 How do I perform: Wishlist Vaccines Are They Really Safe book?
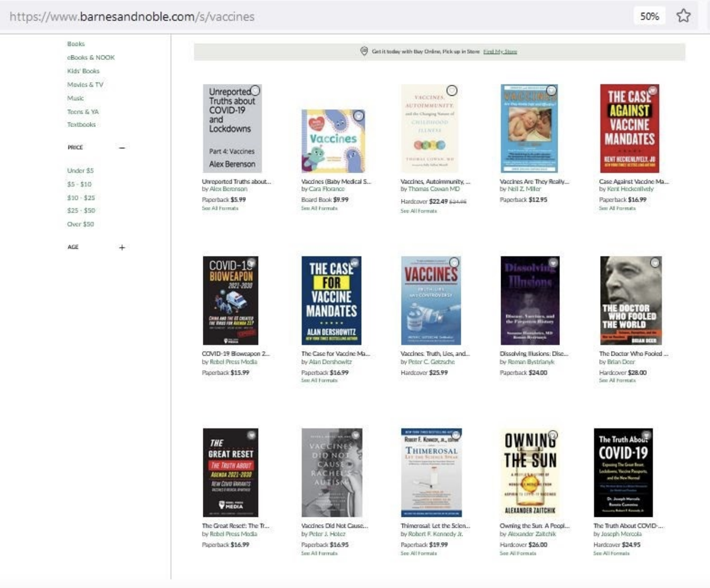[552, 90]
